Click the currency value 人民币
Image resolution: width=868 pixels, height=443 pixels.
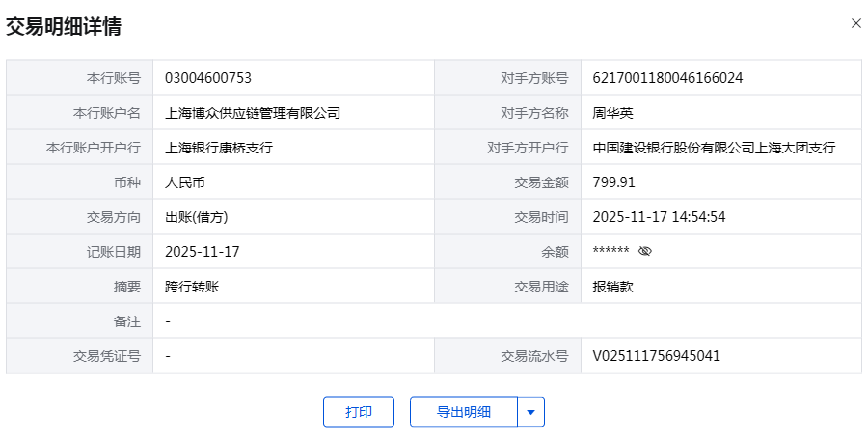(x=185, y=182)
